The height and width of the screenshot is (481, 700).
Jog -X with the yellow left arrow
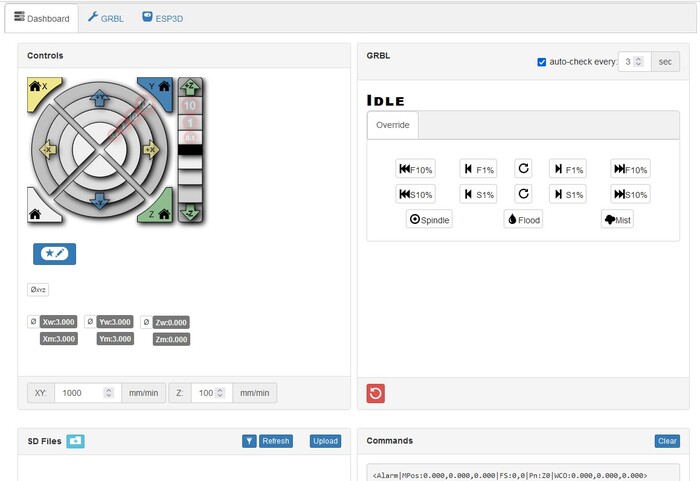45,150
